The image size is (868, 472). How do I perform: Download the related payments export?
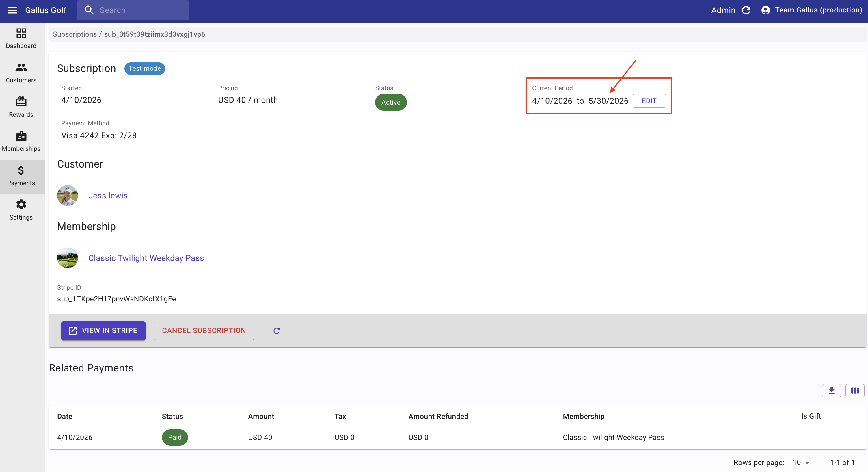click(831, 391)
